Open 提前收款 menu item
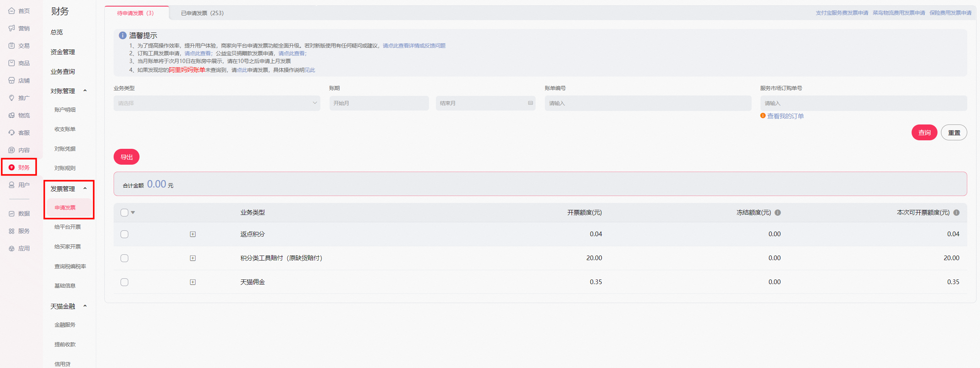Viewport: 980px width, 368px height. click(65, 344)
